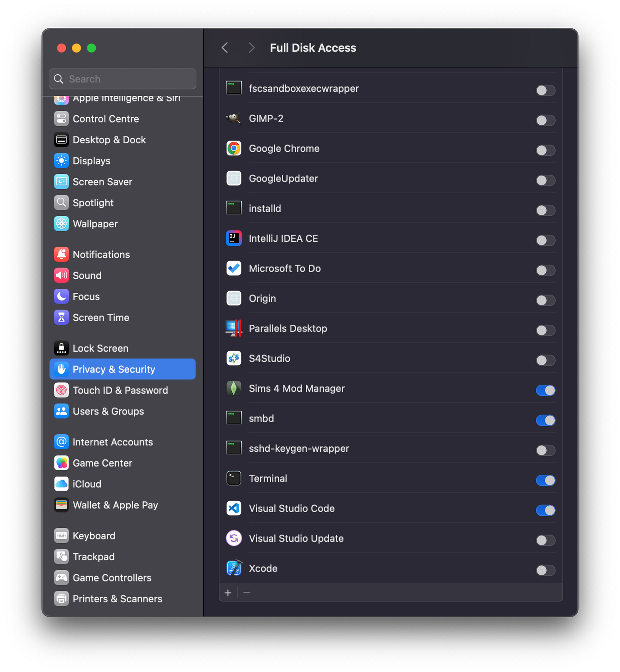Add an app with the plus button
Screen dimensions: 620x672
(x=228, y=593)
